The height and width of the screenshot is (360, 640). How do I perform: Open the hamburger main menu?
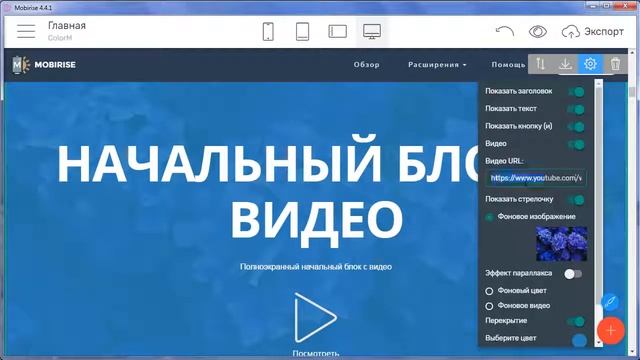pyautogui.click(x=26, y=31)
